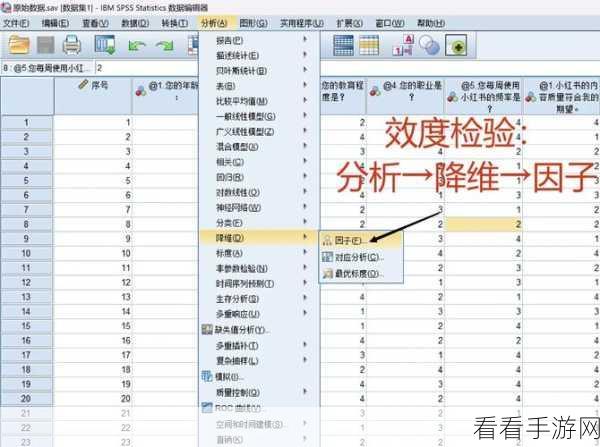Open the 实用程序(U) menu

coord(302,23)
